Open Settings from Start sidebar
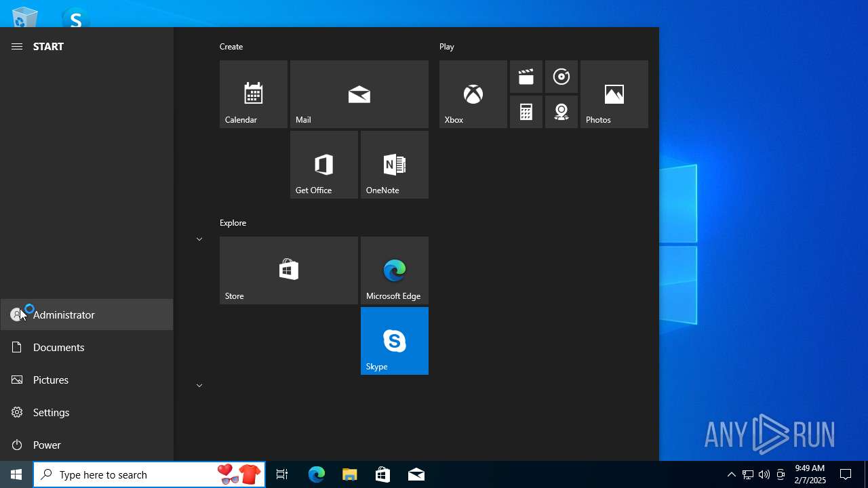Image resolution: width=868 pixels, height=488 pixels. coord(87,412)
